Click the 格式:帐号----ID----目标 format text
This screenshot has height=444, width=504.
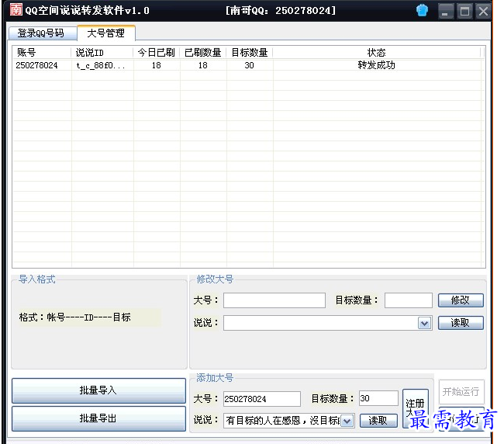coord(75,317)
